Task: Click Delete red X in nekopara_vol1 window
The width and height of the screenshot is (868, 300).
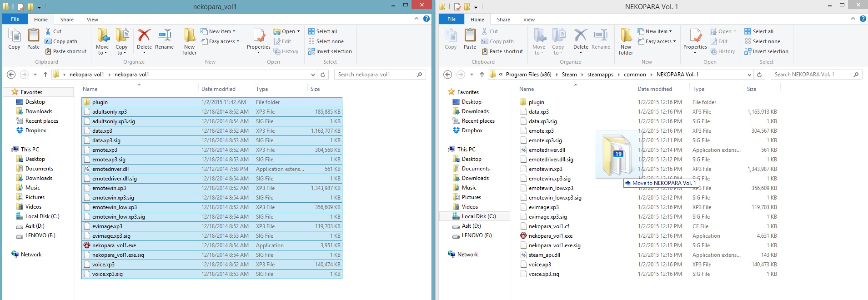Action: tap(144, 36)
